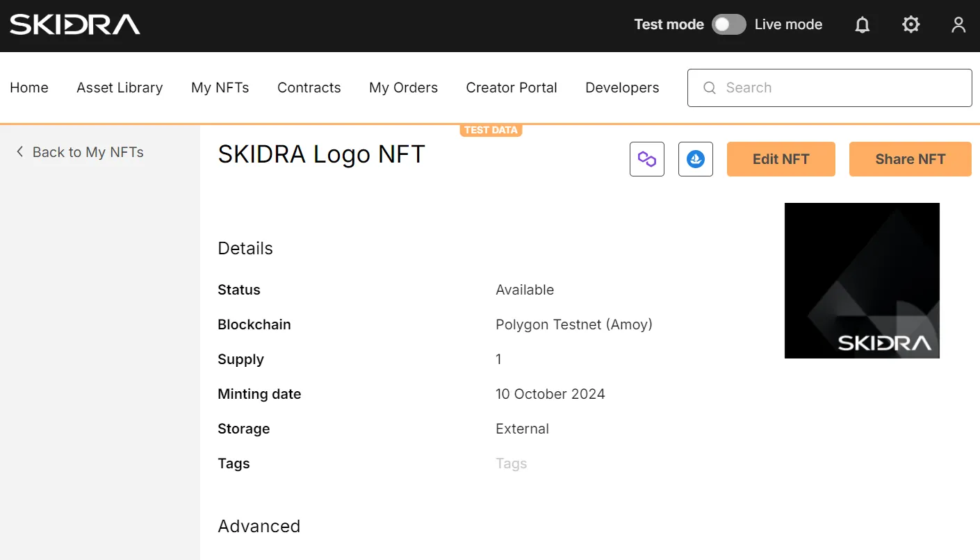Image resolution: width=980 pixels, height=560 pixels.
Task: Click the Details section heading
Action: tap(245, 248)
